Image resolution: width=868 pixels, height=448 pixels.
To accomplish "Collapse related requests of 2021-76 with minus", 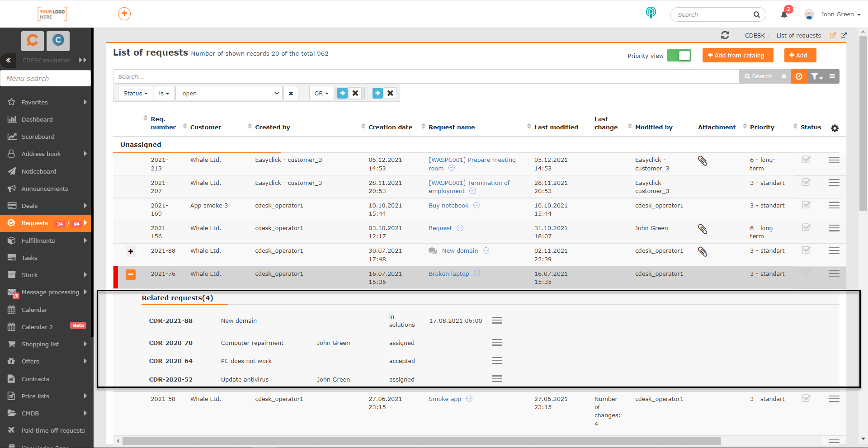I will [x=131, y=274].
